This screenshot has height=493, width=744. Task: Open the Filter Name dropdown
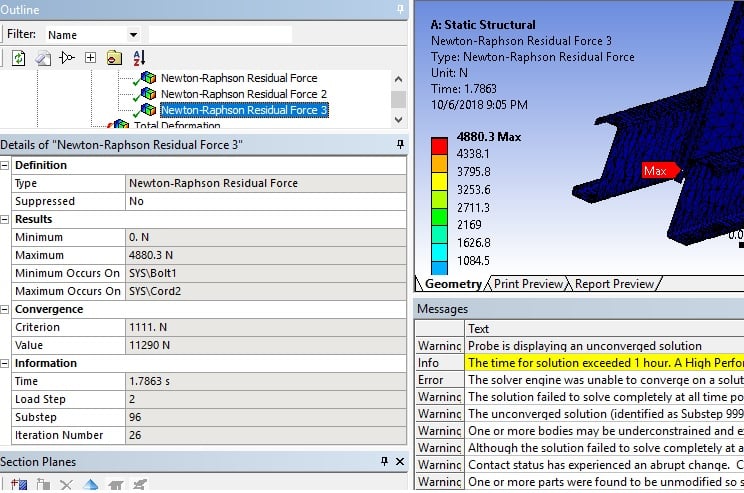[134, 35]
